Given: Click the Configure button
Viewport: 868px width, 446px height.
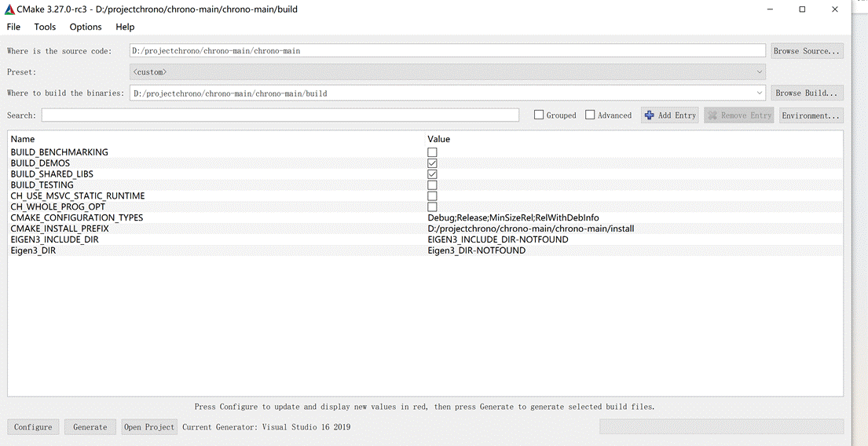Looking at the screenshot, I should tap(33, 427).
